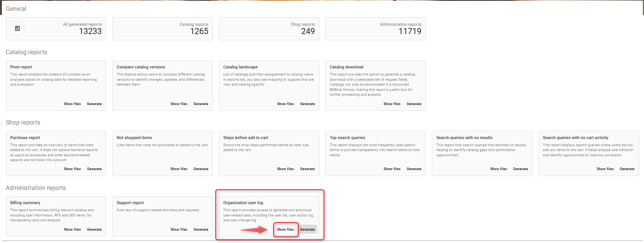Generate the Purchase report
Screen dimensions: 644x243
[x=94, y=169]
